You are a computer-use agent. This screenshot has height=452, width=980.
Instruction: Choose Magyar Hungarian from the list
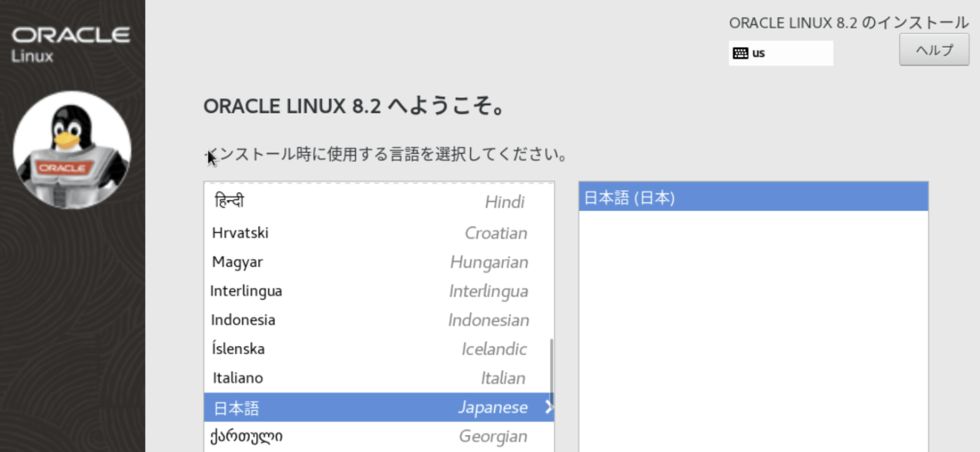[x=378, y=262]
